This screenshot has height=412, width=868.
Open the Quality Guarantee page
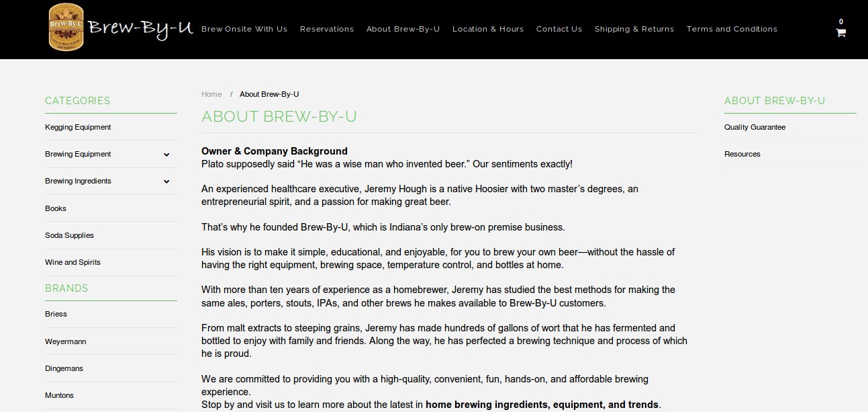click(x=755, y=127)
